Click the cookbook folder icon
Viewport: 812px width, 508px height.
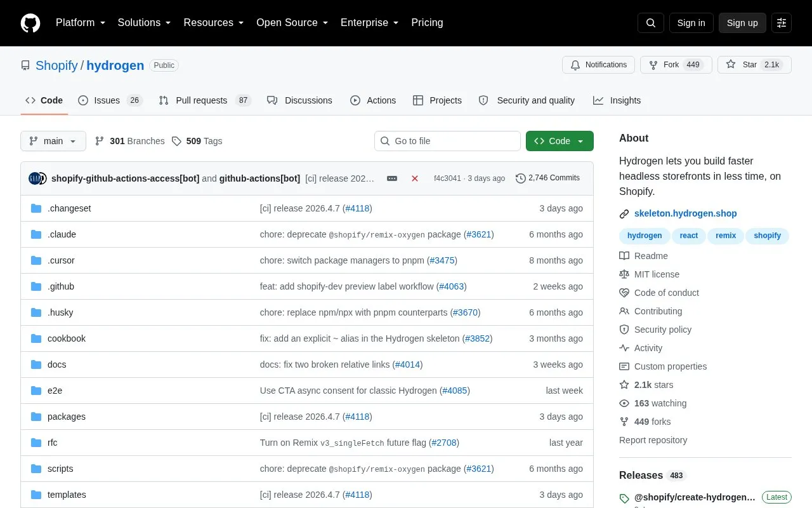pyautogui.click(x=36, y=338)
